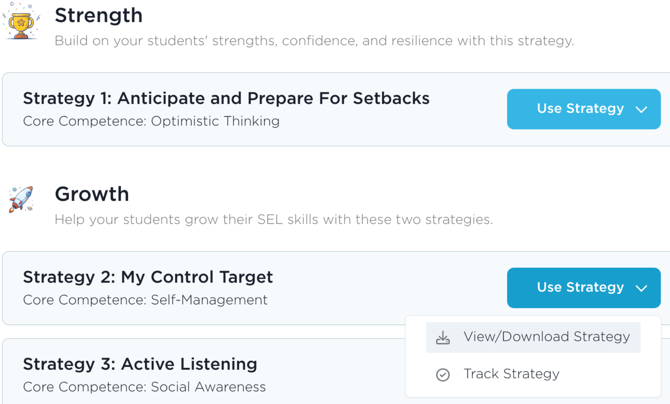Click Core Competence: Self-Management label
Viewport: 670px width, 404px height.
pos(145,300)
